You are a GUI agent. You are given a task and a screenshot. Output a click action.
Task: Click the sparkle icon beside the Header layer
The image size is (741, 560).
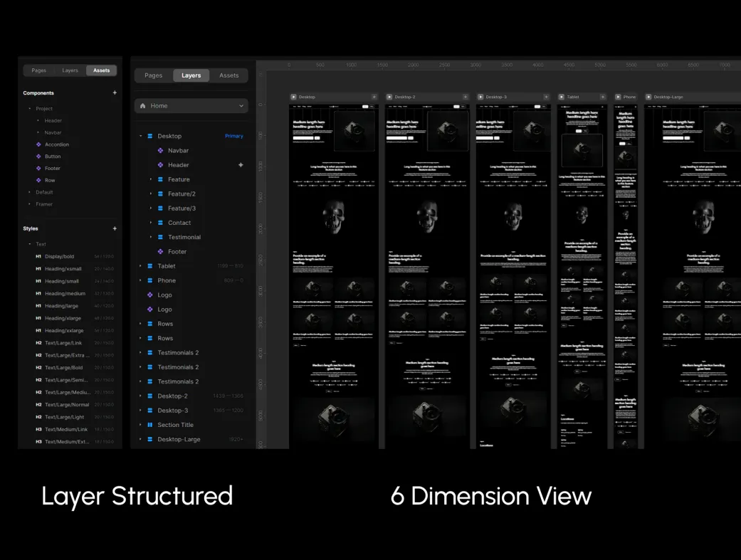[x=241, y=165]
